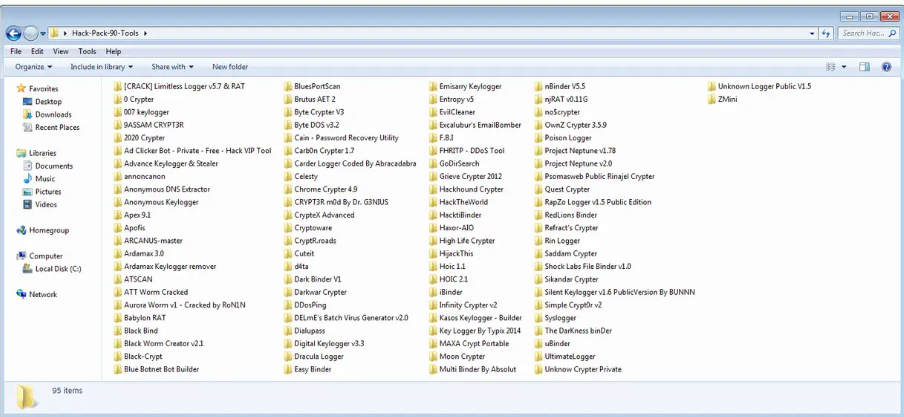Select the Cain - Password Recovery Utility folder icon
The image size is (904, 417).
click(x=289, y=138)
